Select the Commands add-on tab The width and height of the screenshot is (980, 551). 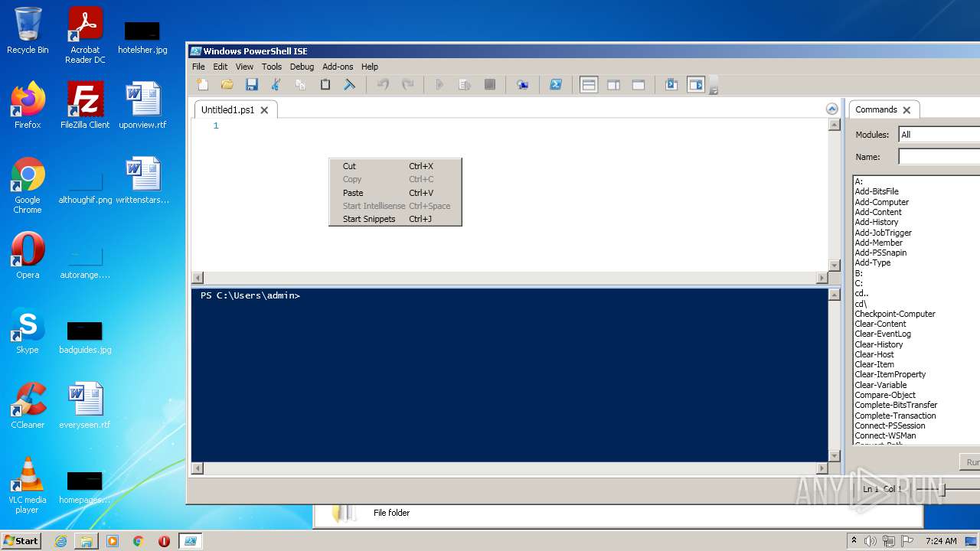[876, 109]
